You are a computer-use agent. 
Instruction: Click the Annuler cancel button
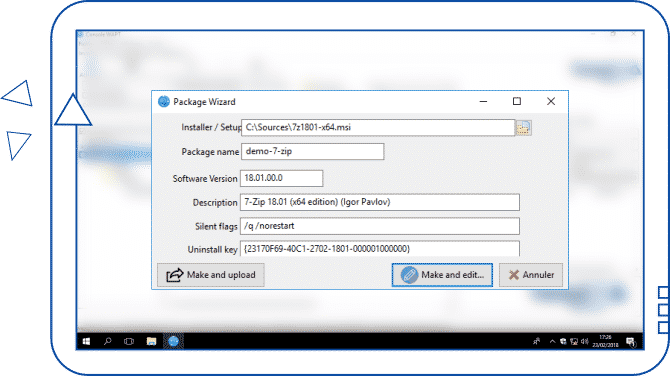tap(531, 275)
